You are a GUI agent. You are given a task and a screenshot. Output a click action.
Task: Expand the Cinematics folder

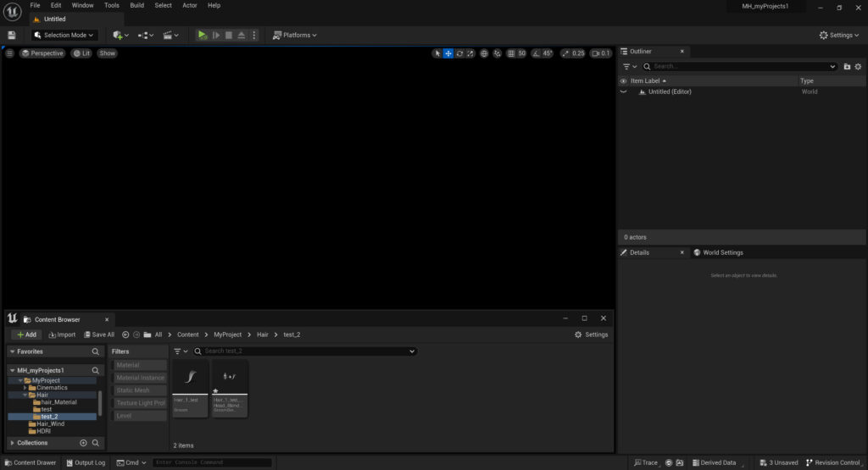coord(25,388)
